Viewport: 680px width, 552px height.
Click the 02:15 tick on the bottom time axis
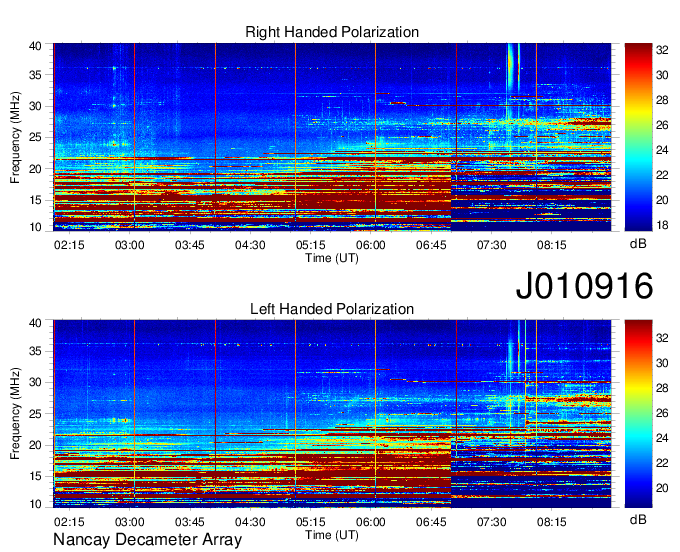coord(69,522)
